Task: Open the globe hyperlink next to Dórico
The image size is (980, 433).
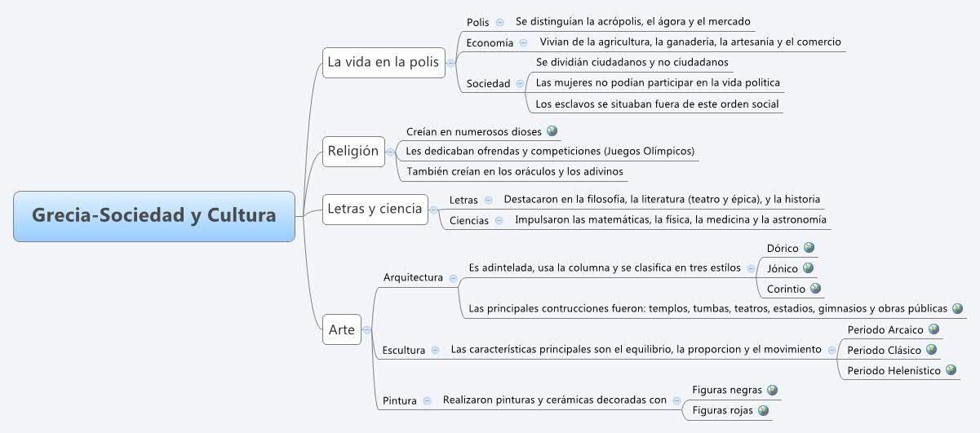Action: [809, 248]
